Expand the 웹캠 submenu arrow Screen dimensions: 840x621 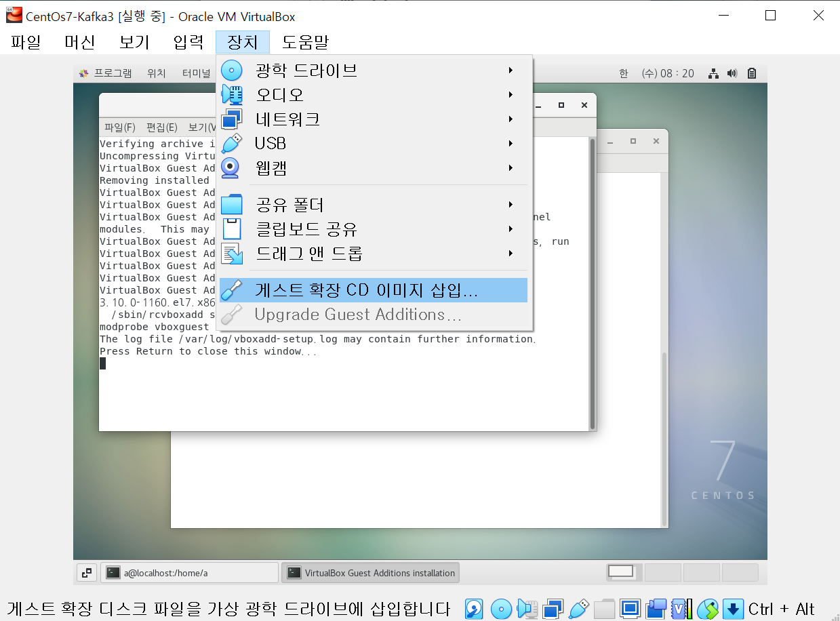tap(511, 168)
